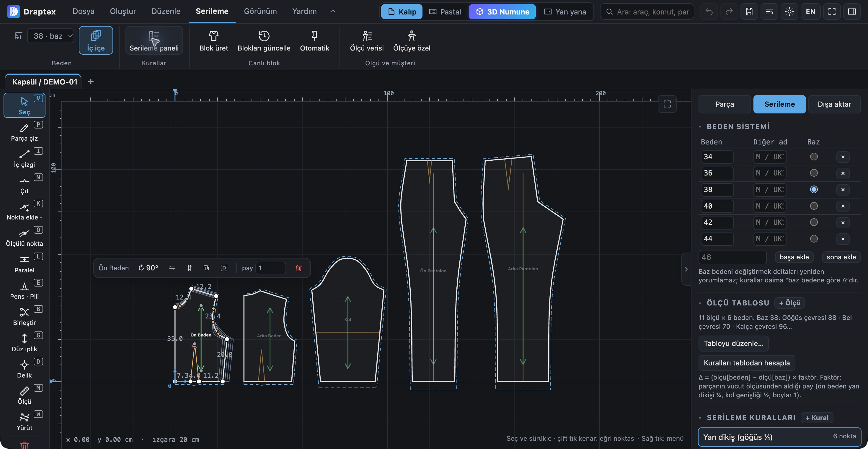Open the Görünüm menu
The image size is (868, 449).
tap(260, 12)
